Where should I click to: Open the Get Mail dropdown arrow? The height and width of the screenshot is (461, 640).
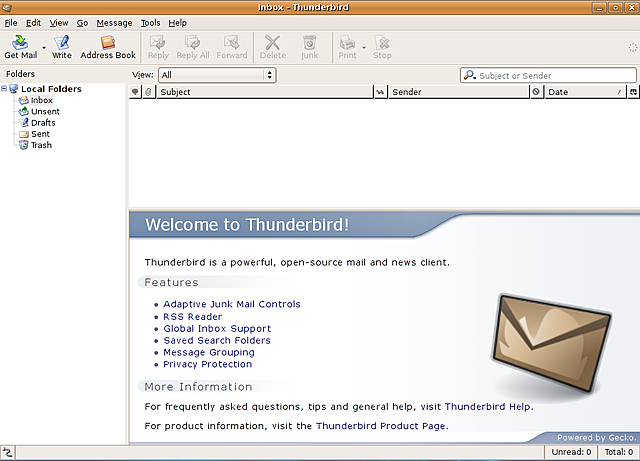point(44,47)
